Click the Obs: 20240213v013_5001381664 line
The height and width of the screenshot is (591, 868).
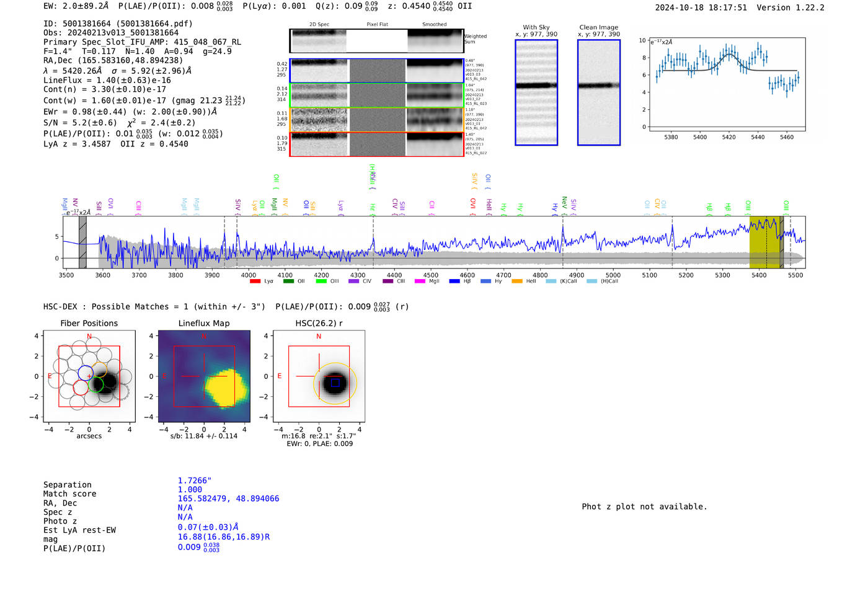click(x=111, y=33)
